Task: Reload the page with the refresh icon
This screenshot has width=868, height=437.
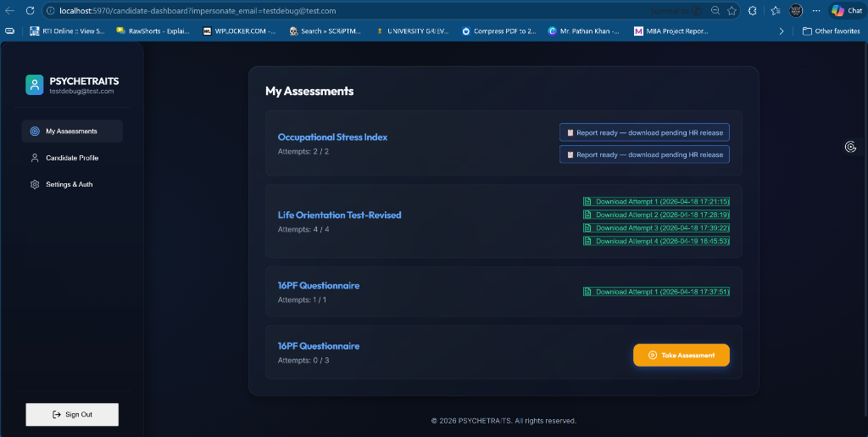Action: point(30,10)
